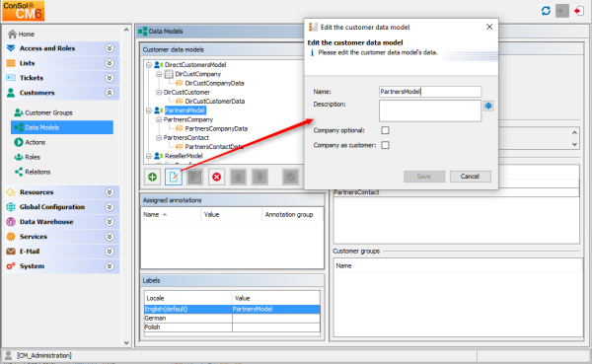The width and height of the screenshot is (592, 364).
Task: Click the Name header in Customer groups
Action: point(458,265)
